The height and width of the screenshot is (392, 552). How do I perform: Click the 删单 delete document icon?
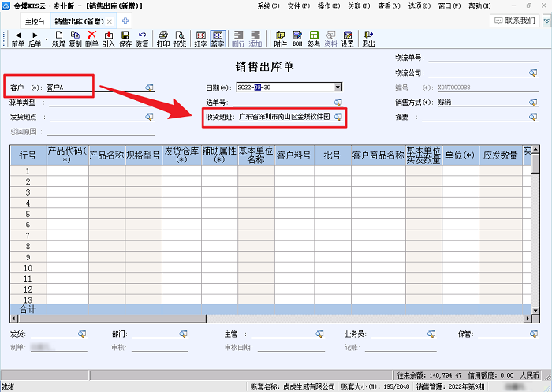pyautogui.click(x=91, y=39)
